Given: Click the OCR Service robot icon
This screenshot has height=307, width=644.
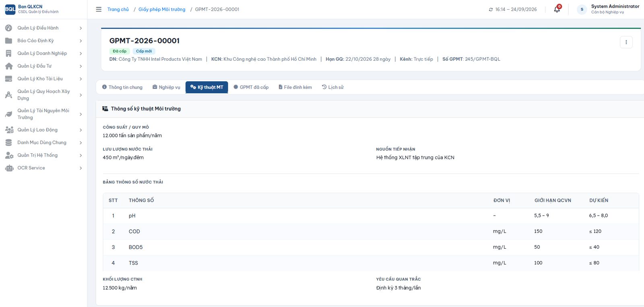Looking at the screenshot, I should click(x=9, y=168).
